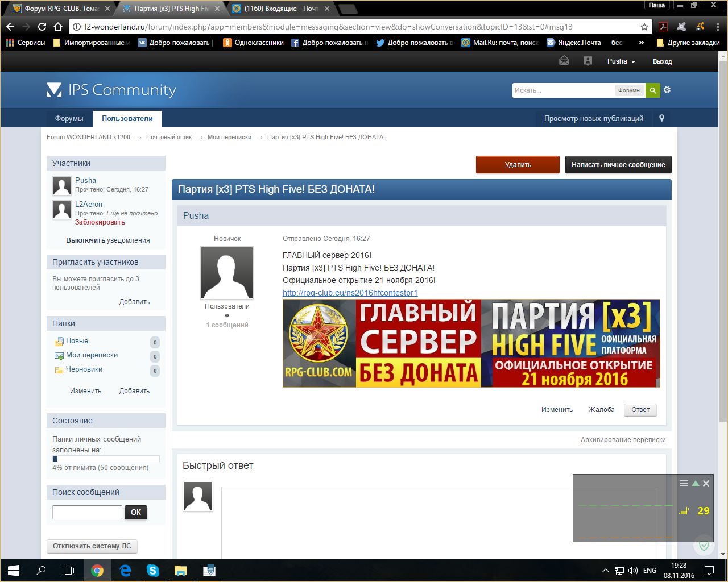Click Изменить link under message
The width and height of the screenshot is (728, 582).
557,410
